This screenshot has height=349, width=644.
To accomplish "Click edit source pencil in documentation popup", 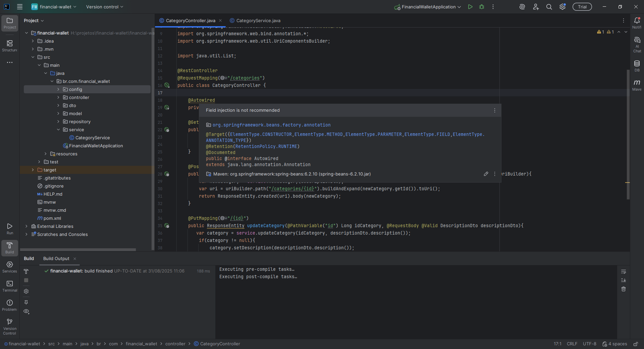I will (486, 174).
